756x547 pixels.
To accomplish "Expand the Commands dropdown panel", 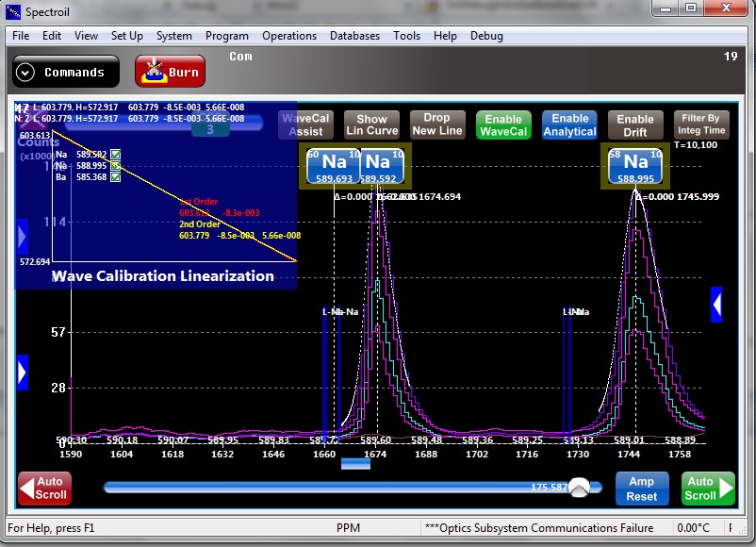I will click(65, 72).
